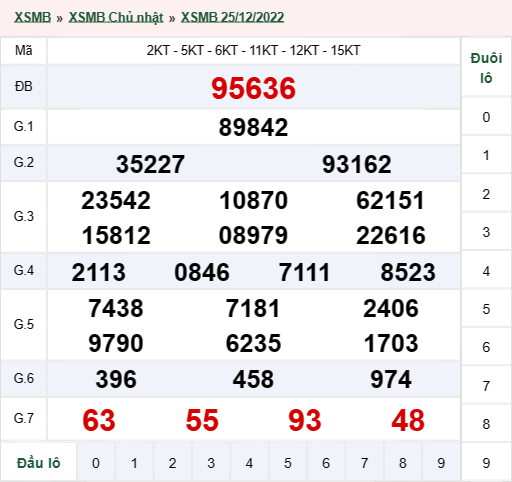Select digit 2 in Đầu lô row
Viewport: 512px width, 482px height.
172,463
